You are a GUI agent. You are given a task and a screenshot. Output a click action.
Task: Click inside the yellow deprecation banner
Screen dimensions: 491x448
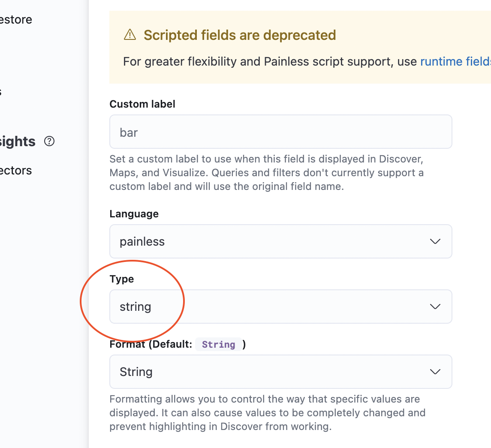[300, 47]
